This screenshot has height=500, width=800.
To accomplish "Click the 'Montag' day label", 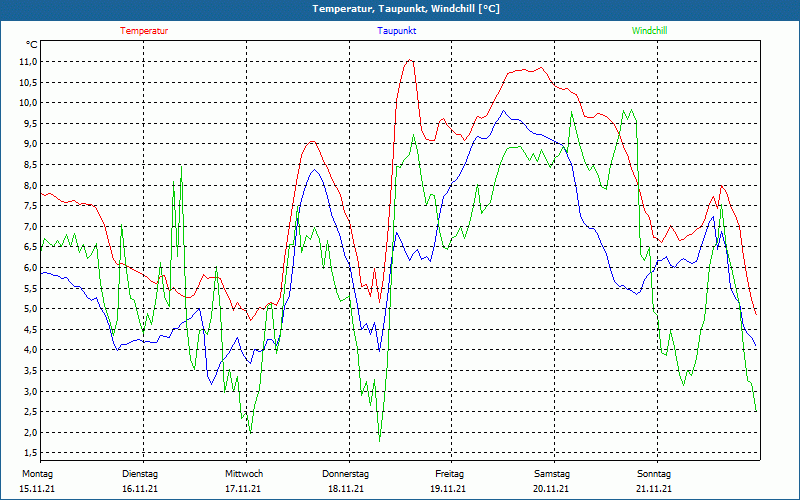I will tap(37, 474).
